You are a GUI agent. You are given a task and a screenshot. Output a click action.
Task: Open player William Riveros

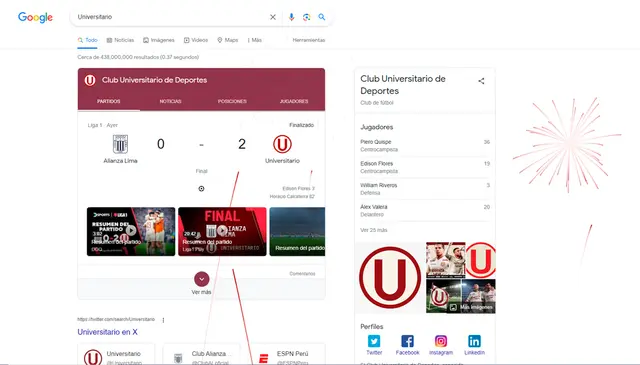point(424,189)
